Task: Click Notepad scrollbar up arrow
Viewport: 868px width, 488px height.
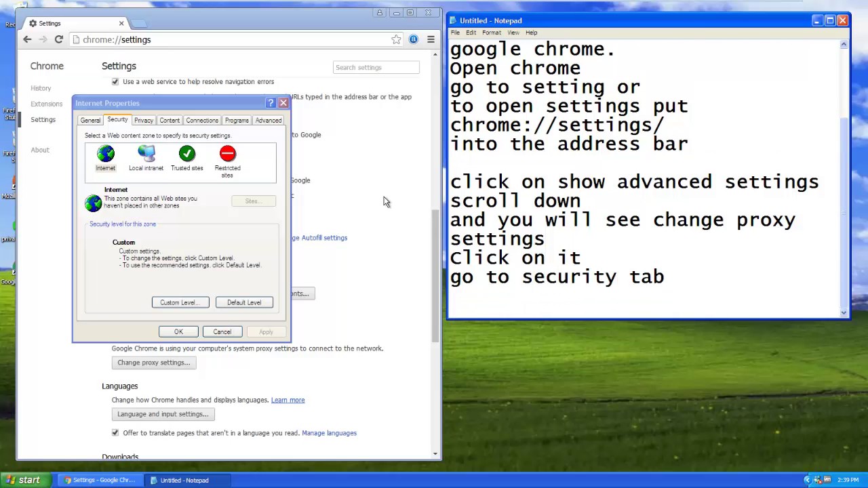Action: point(844,44)
